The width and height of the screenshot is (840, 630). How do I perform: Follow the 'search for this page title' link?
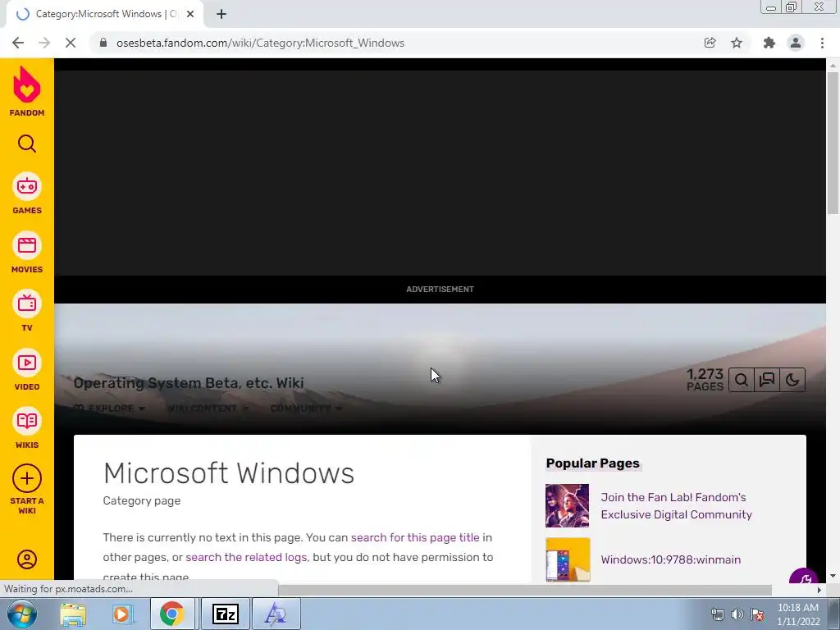(x=415, y=537)
